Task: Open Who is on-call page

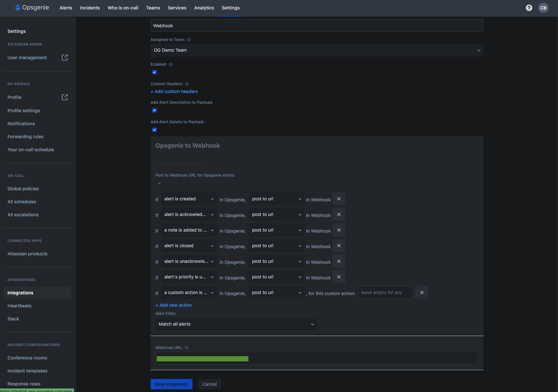Action: pyautogui.click(x=123, y=8)
